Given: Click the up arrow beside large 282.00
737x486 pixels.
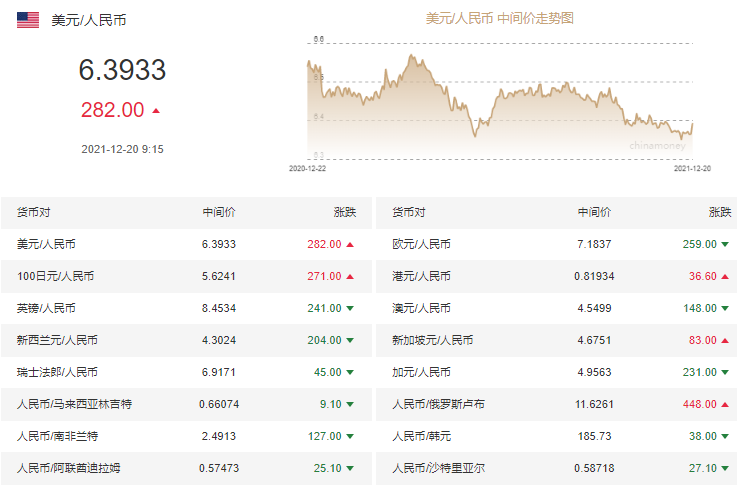Looking at the screenshot, I should (156, 111).
